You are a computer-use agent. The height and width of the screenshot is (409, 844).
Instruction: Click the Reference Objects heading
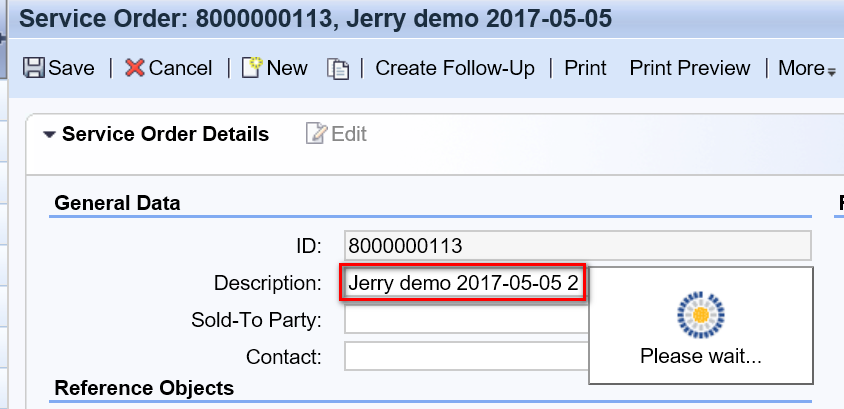pos(144,388)
